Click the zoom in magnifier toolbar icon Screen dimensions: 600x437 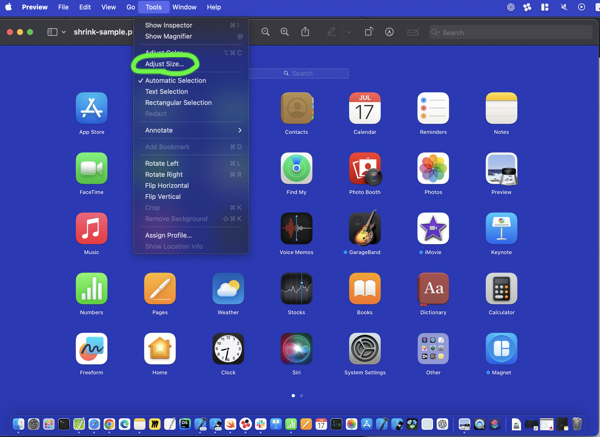(x=284, y=32)
